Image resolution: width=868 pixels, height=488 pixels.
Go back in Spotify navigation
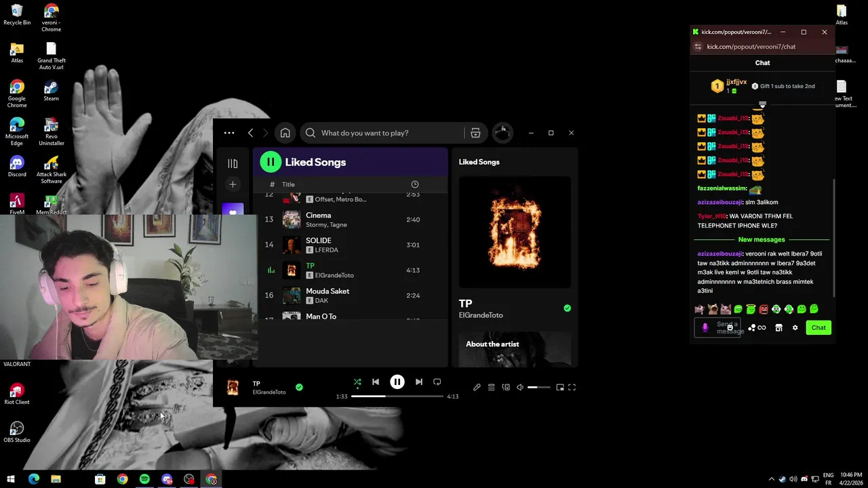tap(251, 133)
